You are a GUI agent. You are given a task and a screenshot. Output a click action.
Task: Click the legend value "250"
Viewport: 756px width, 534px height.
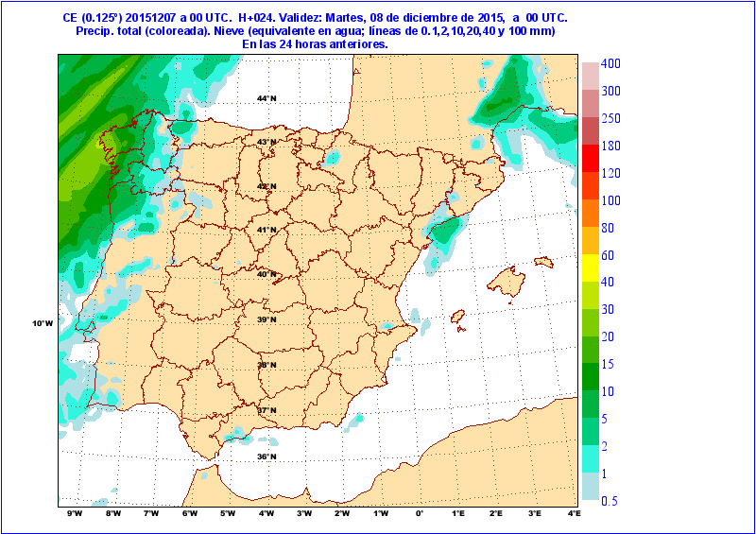tap(610, 118)
